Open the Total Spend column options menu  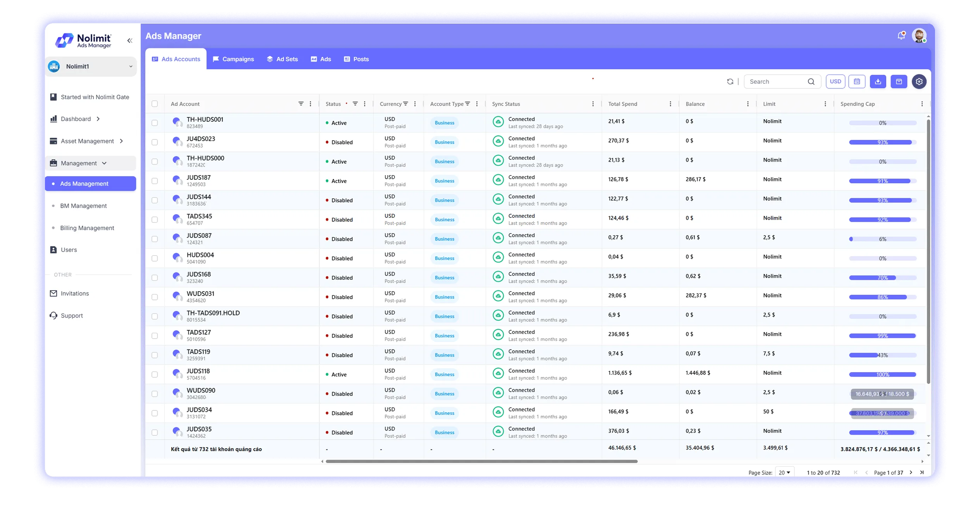[x=670, y=104]
